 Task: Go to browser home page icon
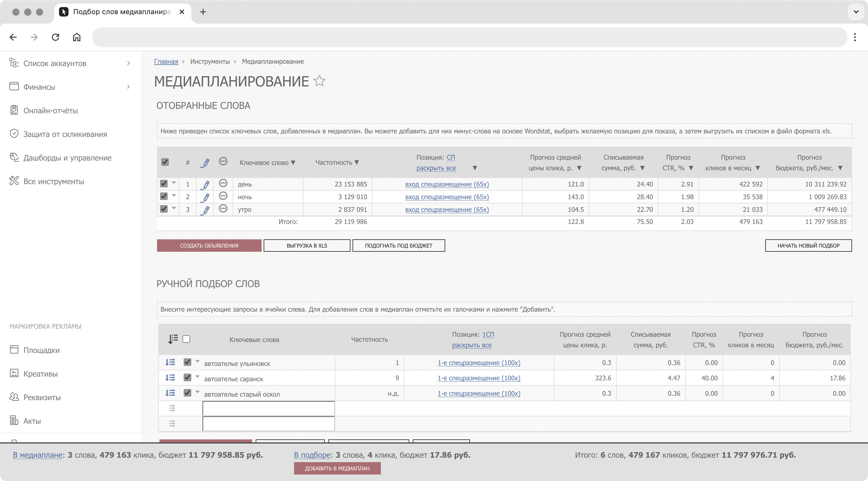click(77, 37)
